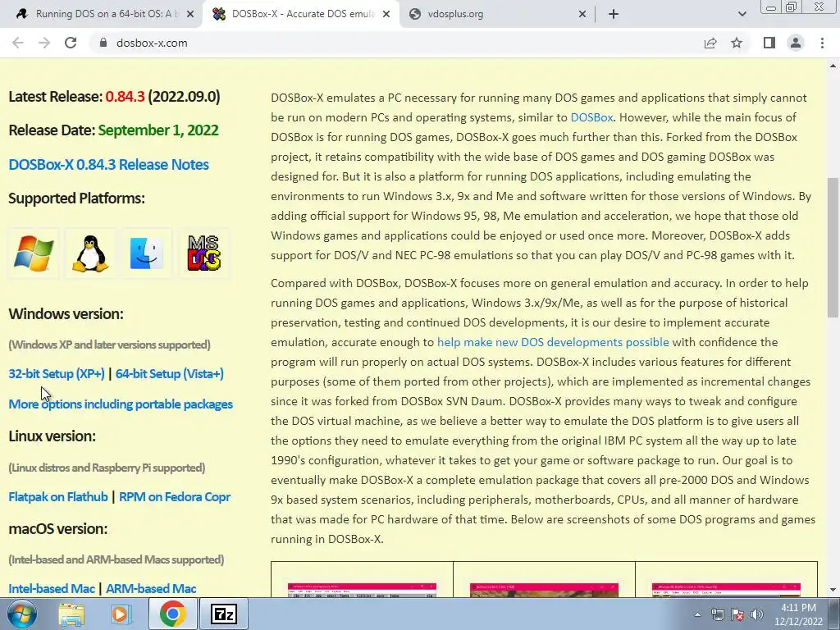Switch to vdosplus.org tab
Image resolution: width=840 pixels, height=630 pixels.
coord(497,14)
